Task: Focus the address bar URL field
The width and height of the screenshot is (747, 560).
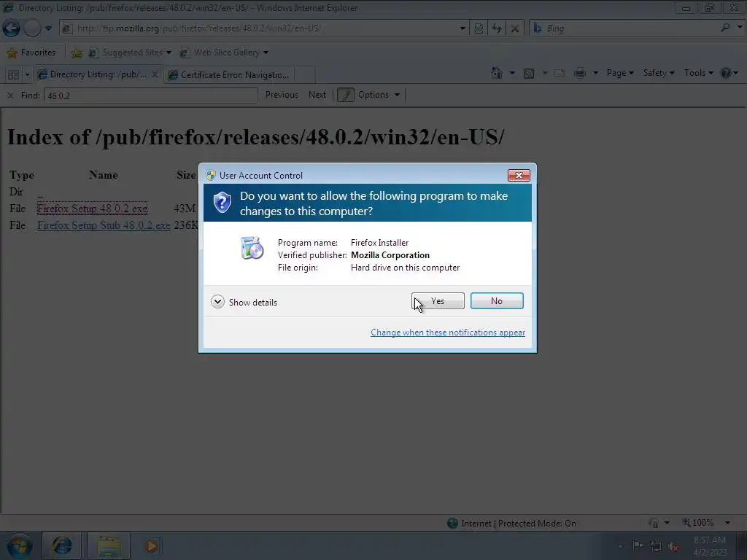Action: coord(264,28)
